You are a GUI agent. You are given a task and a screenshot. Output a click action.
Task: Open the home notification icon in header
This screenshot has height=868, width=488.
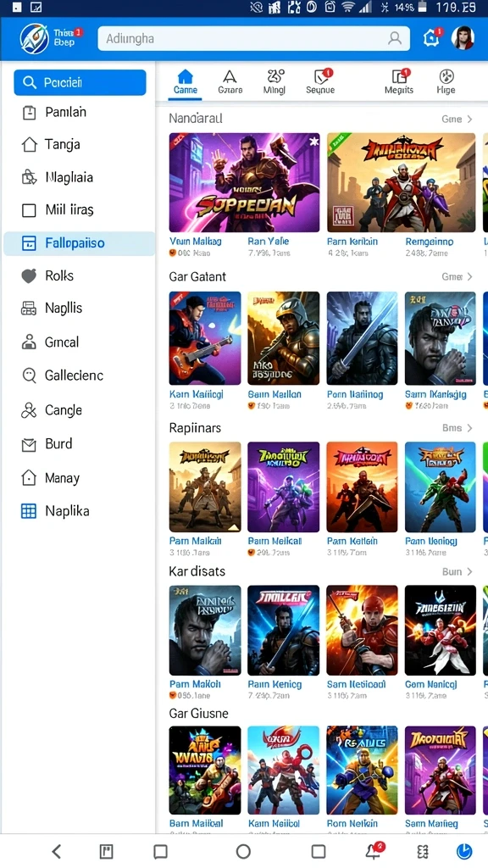coord(431,37)
